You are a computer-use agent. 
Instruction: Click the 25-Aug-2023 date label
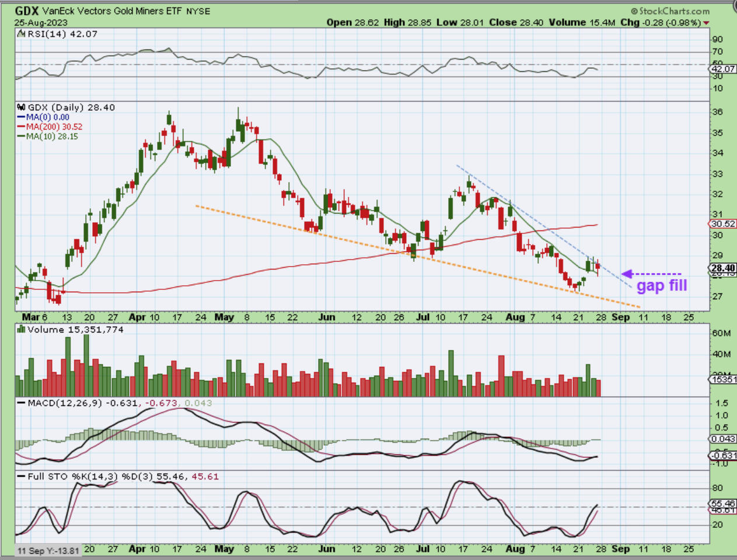tap(41, 23)
